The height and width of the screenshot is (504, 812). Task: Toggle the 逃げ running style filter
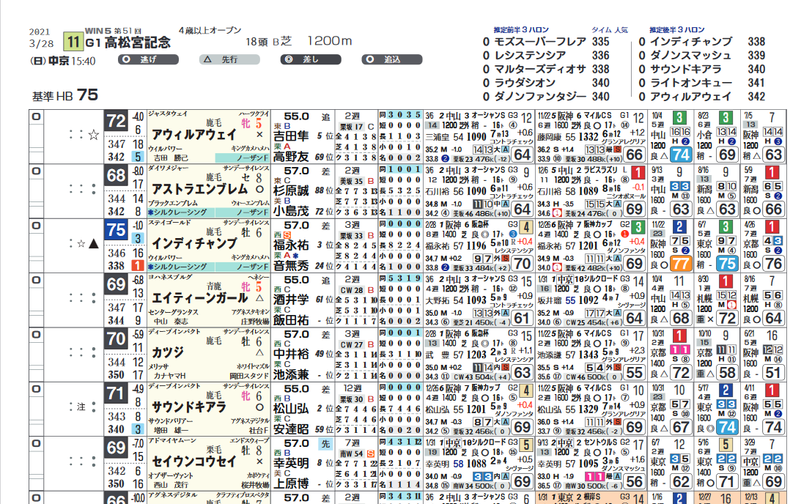tap(148, 59)
